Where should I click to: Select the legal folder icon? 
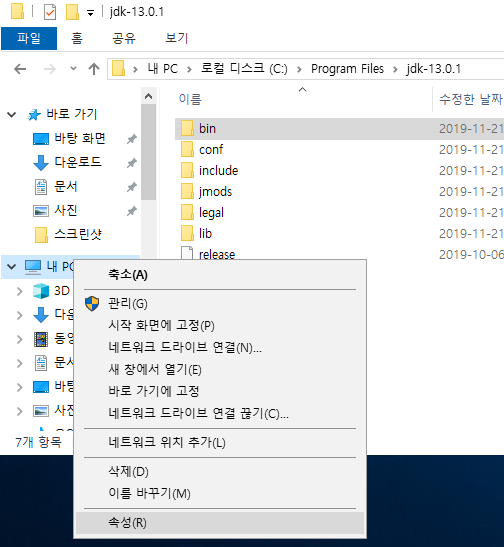[187, 212]
